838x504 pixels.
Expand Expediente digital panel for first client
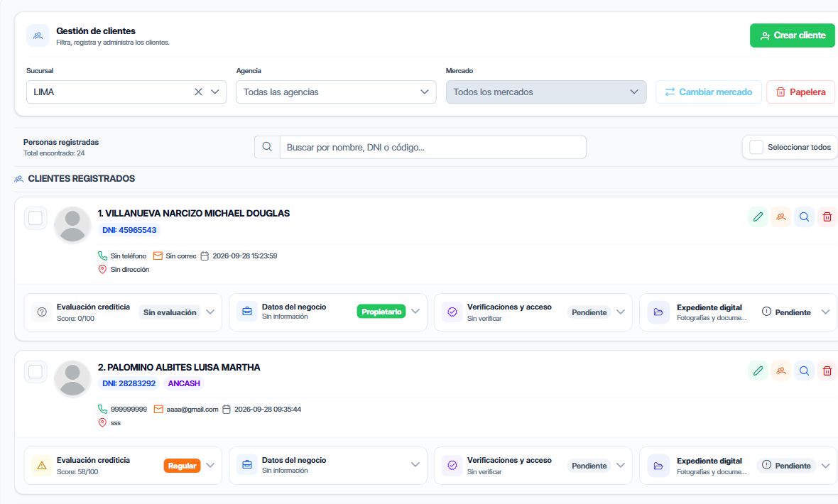(x=825, y=312)
